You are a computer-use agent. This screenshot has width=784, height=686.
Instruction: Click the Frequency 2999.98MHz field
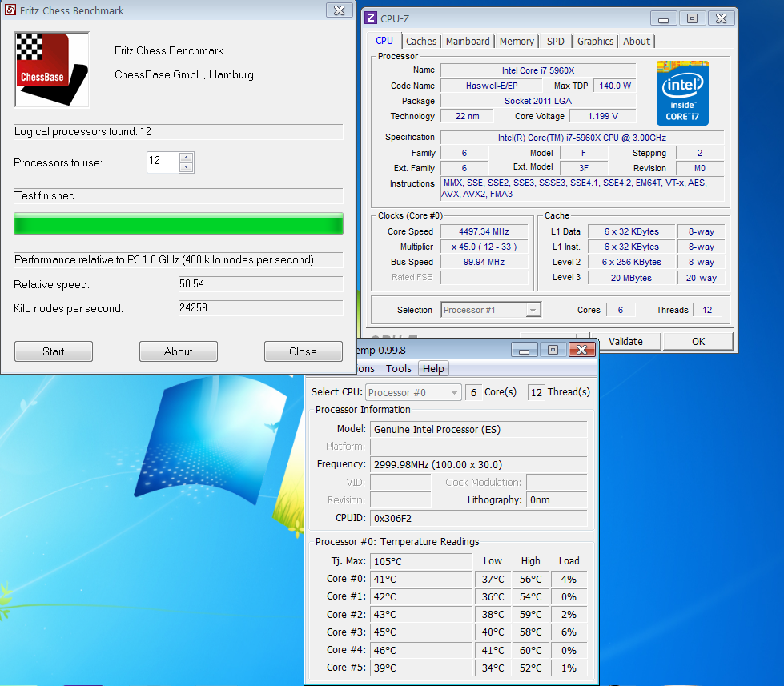(x=479, y=464)
